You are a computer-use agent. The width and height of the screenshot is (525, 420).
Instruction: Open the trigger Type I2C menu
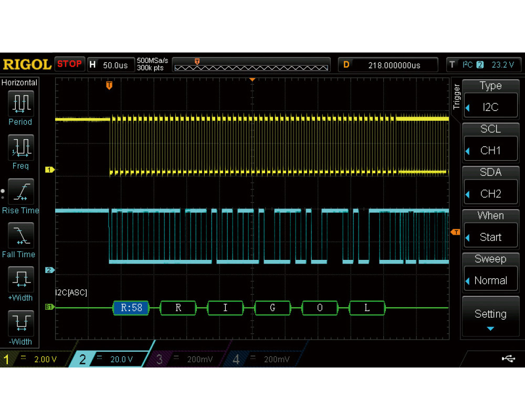(x=490, y=99)
